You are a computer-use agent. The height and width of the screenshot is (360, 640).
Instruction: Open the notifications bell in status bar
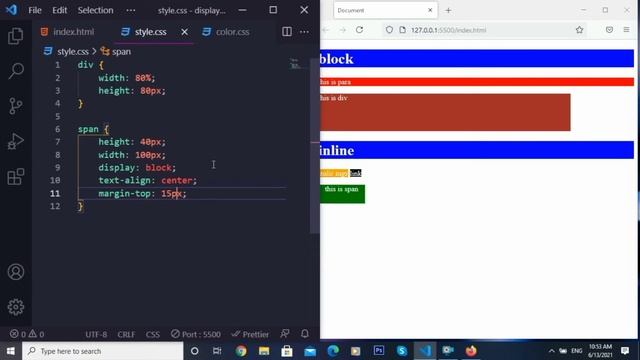(304, 334)
